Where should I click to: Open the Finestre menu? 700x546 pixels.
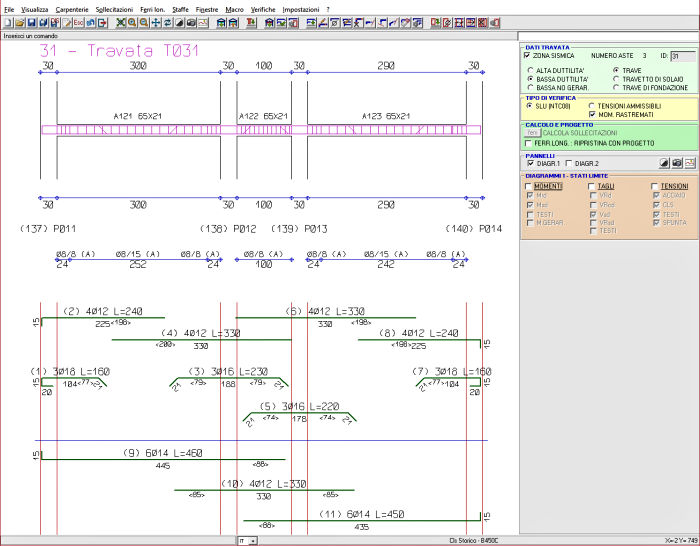click(207, 9)
